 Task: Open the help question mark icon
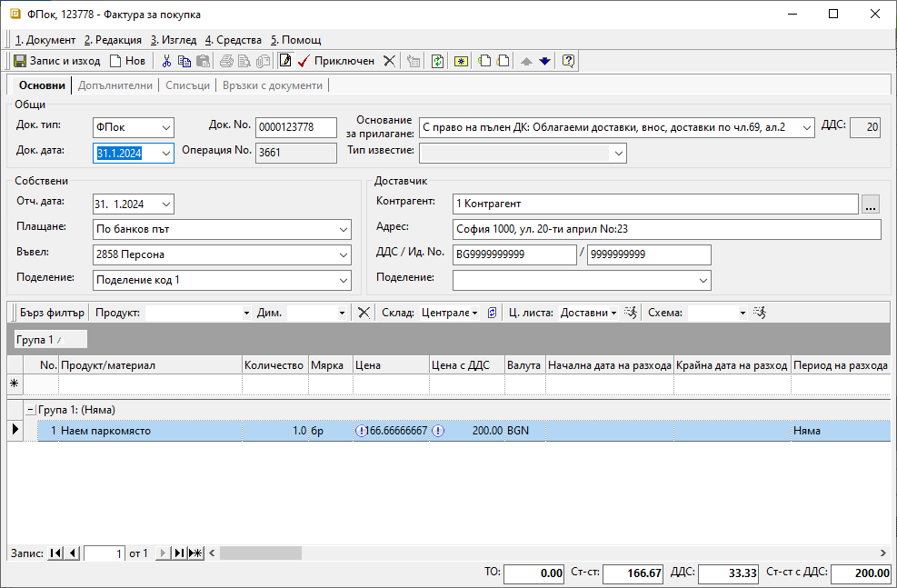click(x=568, y=61)
